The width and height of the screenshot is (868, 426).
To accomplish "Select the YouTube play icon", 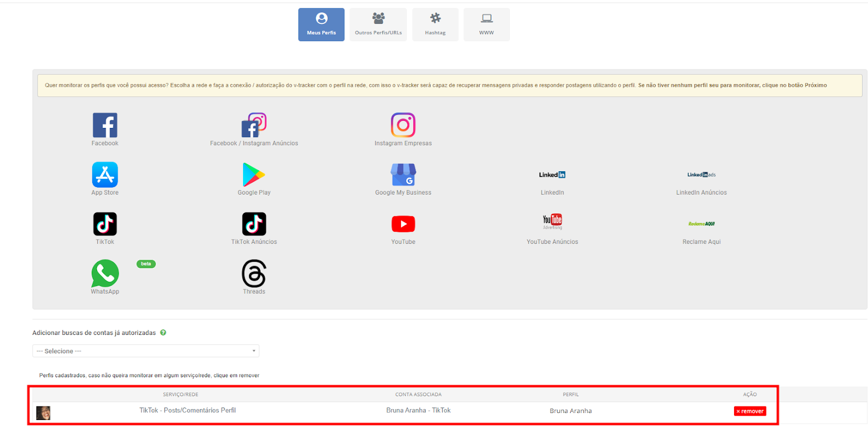I will pyautogui.click(x=403, y=224).
